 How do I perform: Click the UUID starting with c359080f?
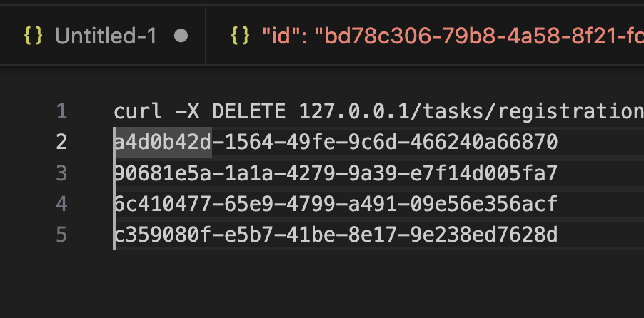(336, 235)
